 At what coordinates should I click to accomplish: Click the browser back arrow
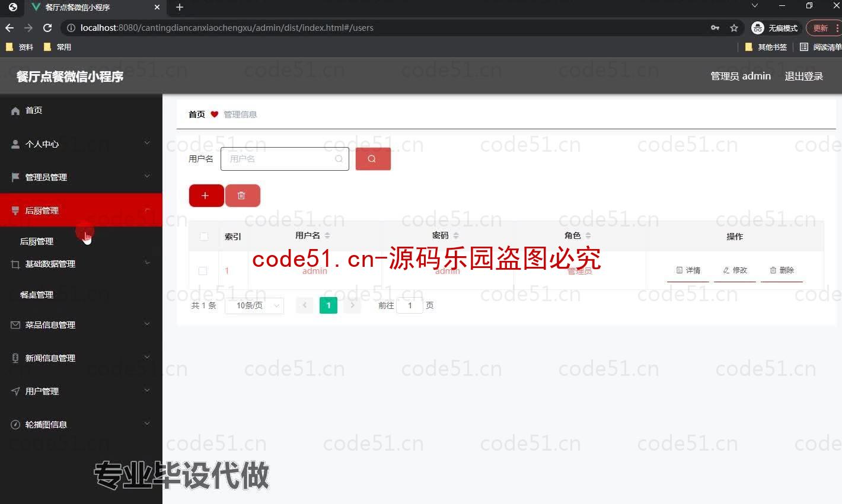9,28
